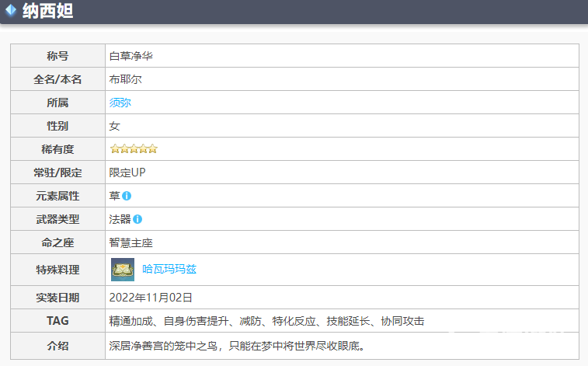This screenshot has height=366, width=588.
Task: Click the 全名/本名 row label
Action: pos(57,79)
